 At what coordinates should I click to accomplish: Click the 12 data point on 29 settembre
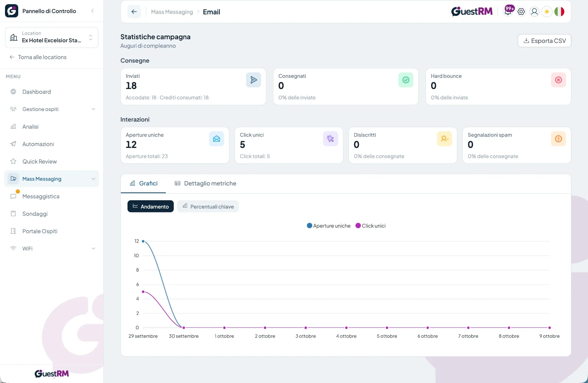click(143, 241)
